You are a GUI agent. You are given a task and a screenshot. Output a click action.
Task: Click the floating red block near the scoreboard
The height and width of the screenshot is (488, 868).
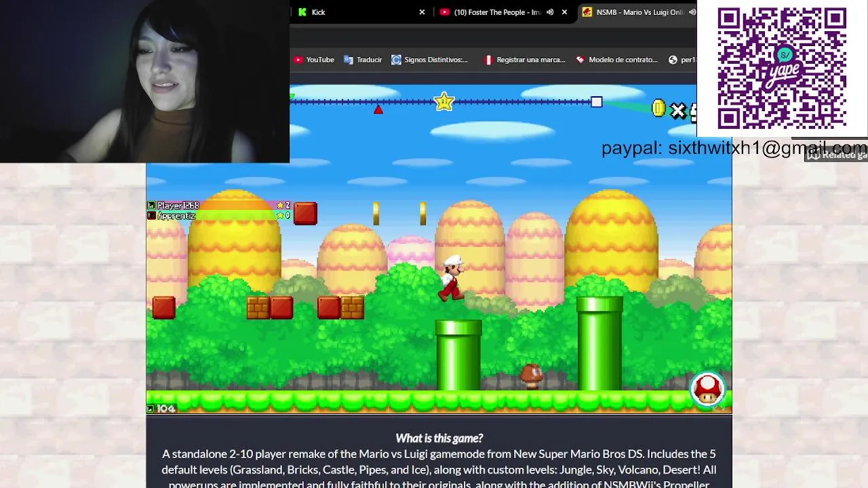coord(305,213)
